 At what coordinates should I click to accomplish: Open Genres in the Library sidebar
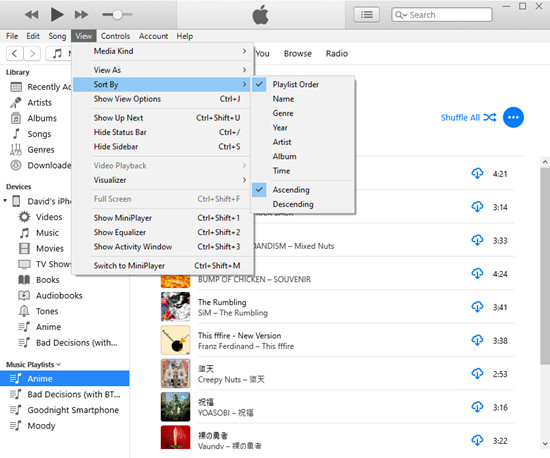(x=33, y=150)
